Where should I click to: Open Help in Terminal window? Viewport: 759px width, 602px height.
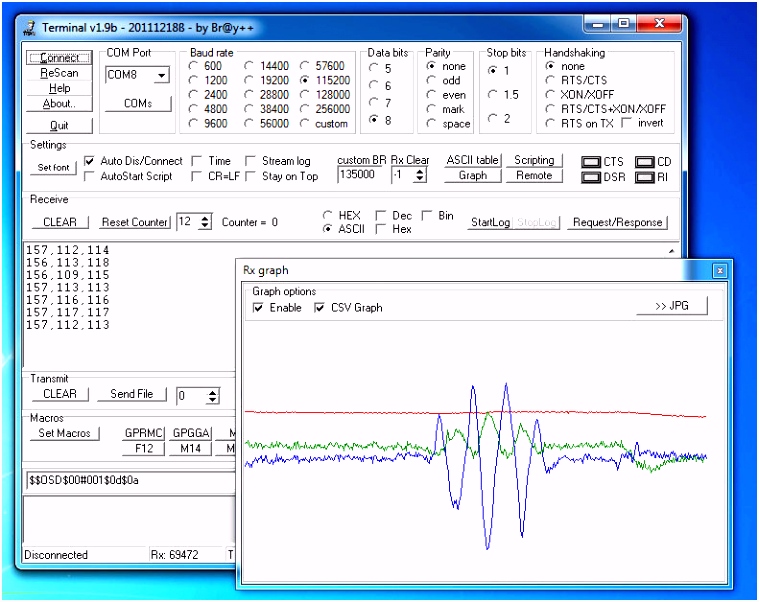59,88
